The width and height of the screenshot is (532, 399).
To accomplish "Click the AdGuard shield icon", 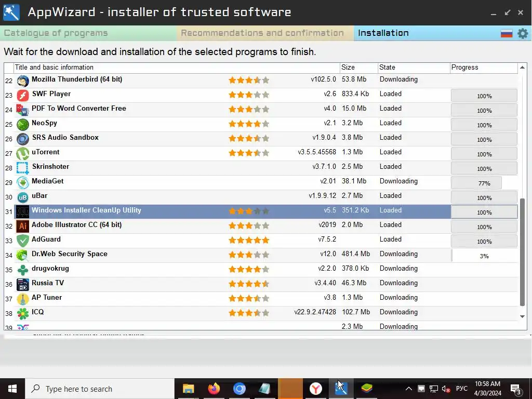I will [23, 241].
